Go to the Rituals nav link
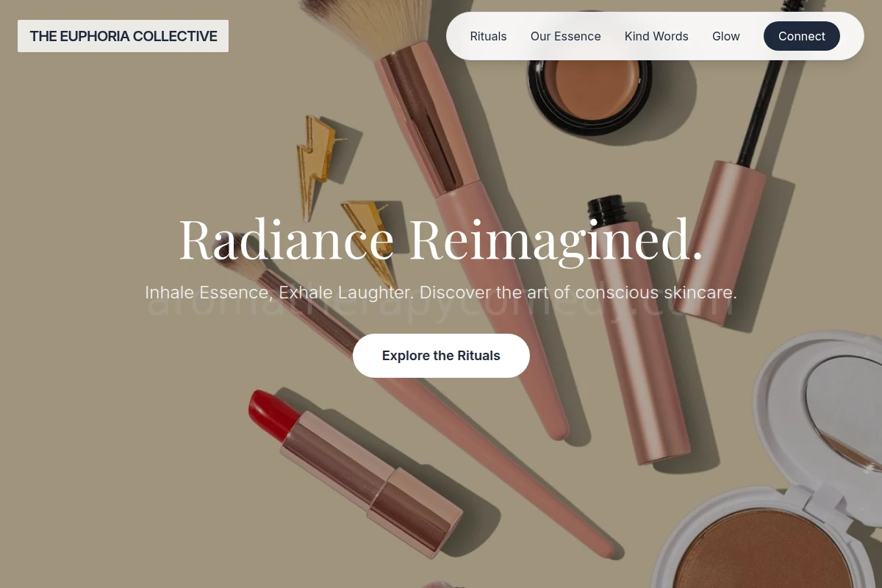 click(x=488, y=36)
